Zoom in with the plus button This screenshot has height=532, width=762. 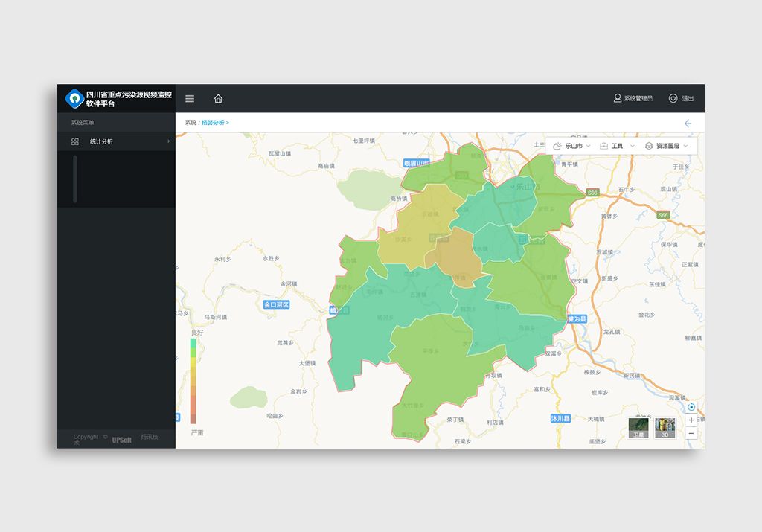pos(691,420)
